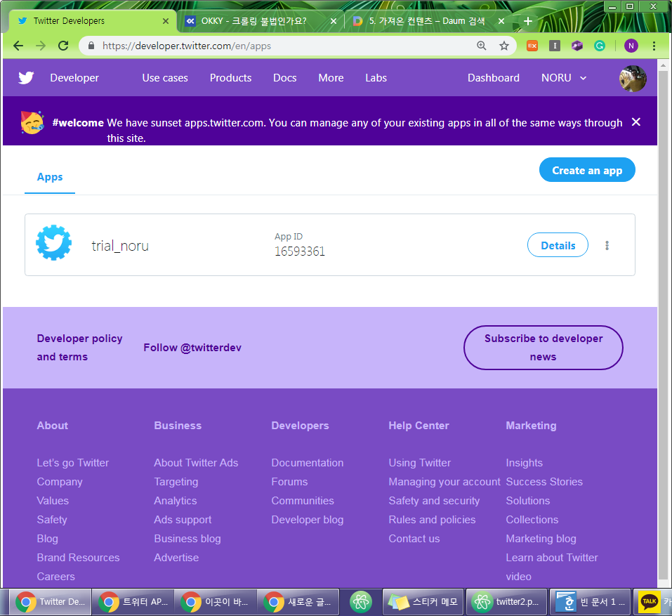Reload the Twitter Developers page
Screen dimensions: 672x616
[63, 46]
